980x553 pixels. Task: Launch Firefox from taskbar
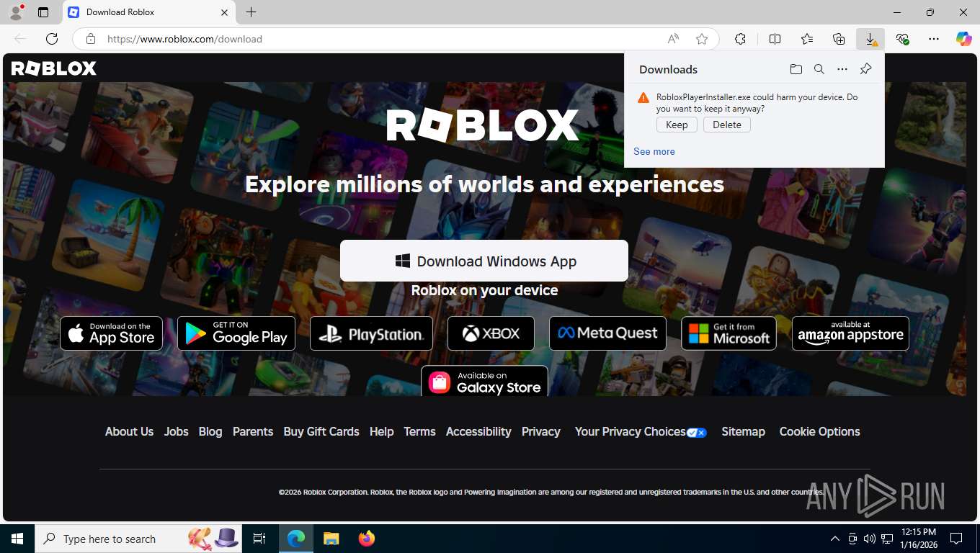tap(367, 539)
